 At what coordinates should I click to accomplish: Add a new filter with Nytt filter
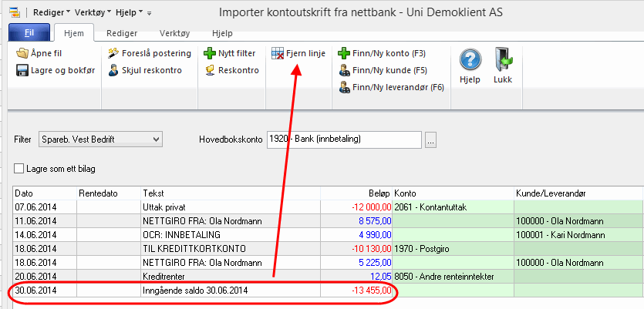pos(229,53)
